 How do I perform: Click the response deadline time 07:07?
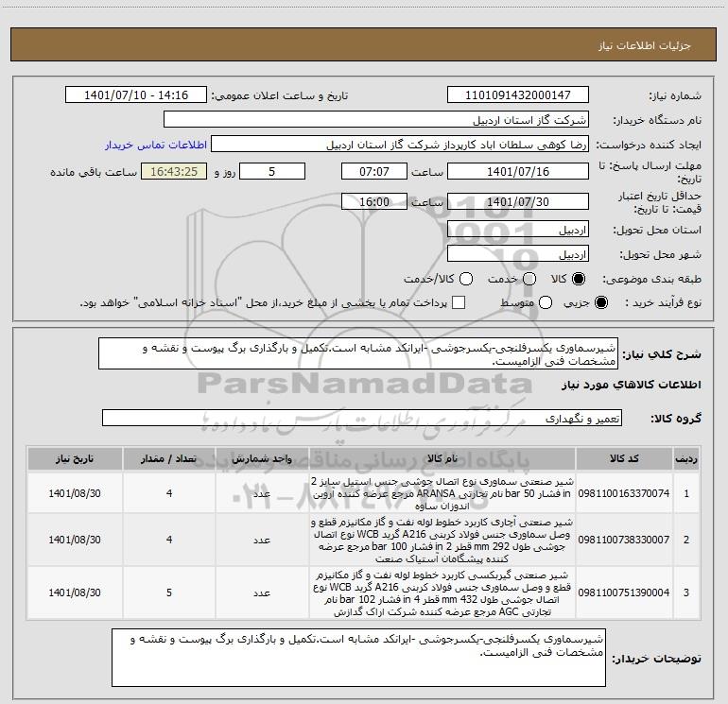coord(374,171)
